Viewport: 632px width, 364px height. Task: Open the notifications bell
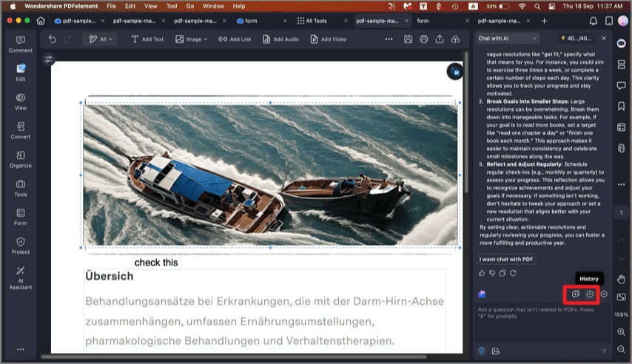pos(593,21)
